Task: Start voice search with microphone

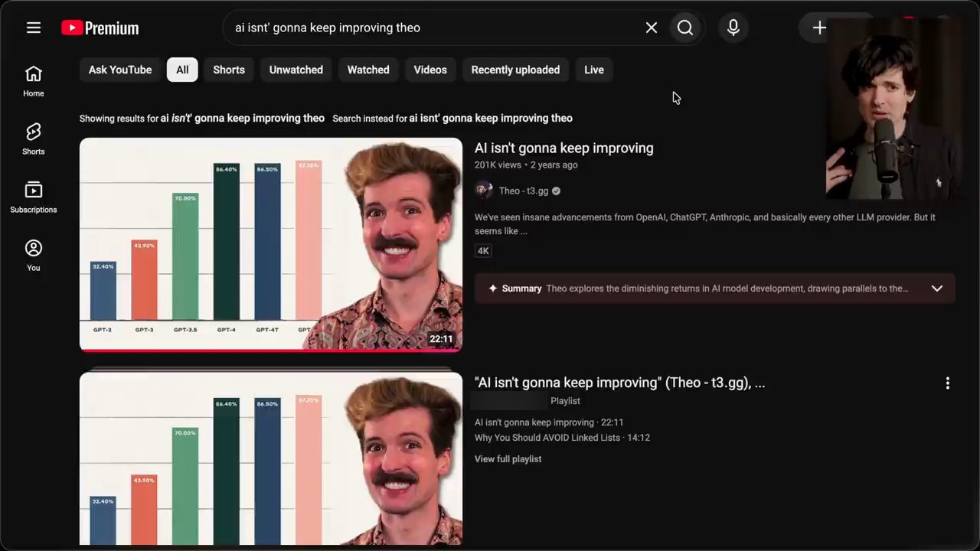Action: 733,28
